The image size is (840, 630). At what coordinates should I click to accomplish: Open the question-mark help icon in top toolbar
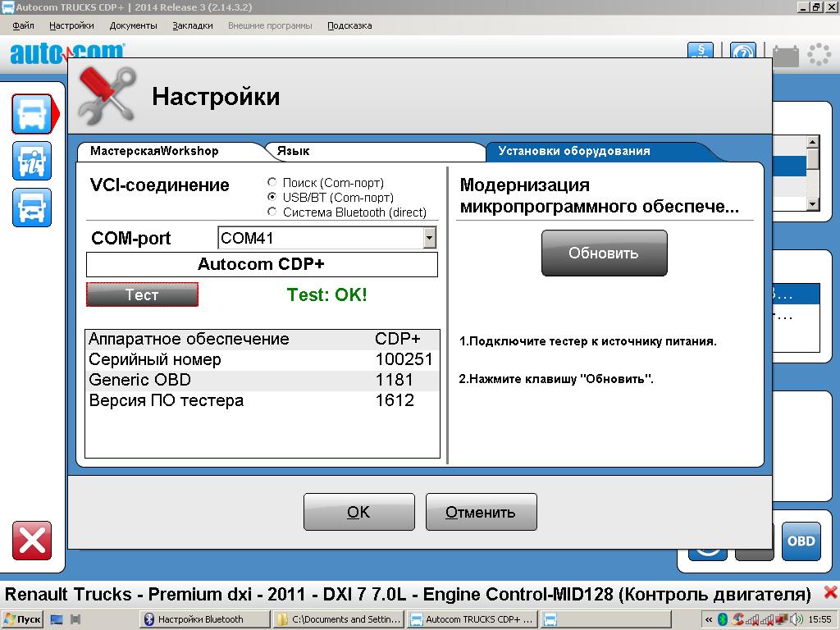point(743,50)
